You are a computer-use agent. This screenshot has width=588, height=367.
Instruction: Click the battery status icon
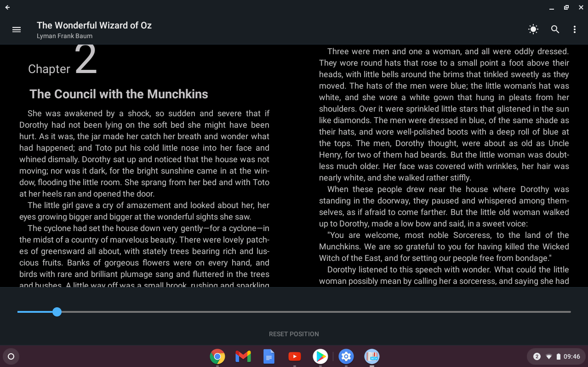559,356
